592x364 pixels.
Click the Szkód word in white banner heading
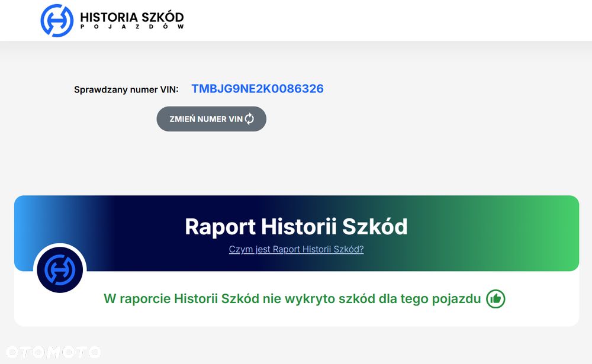point(375,226)
